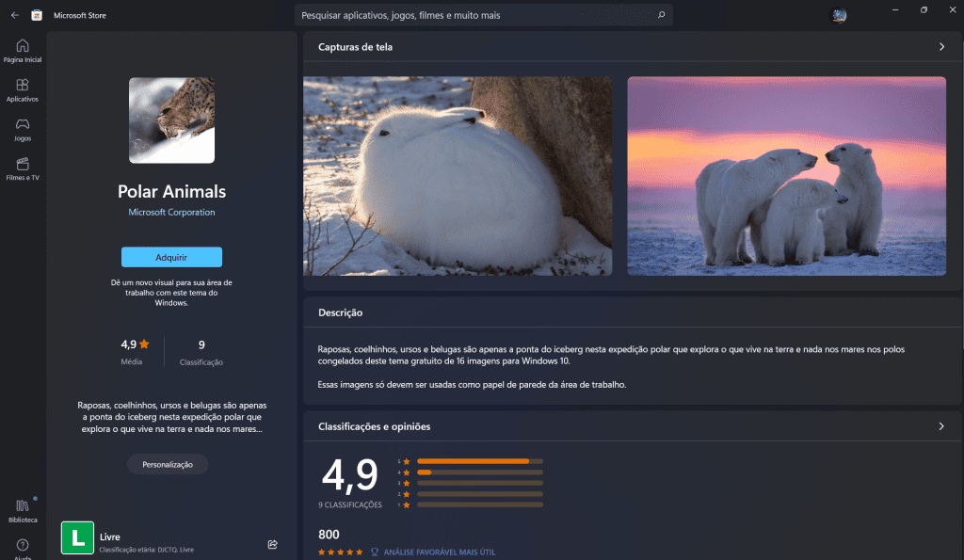Click the 4 star rating bar
The image size is (964, 560).
pyautogui.click(x=479, y=472)
